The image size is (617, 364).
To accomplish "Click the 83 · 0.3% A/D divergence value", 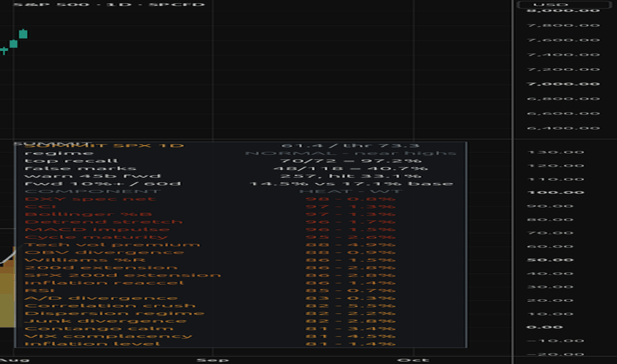I will pyautogui.click(x=351, y=298).
